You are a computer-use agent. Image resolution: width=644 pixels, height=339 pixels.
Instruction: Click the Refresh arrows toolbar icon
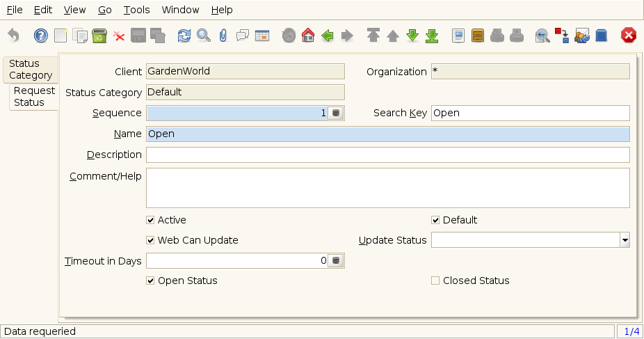click(x=184, y=36)
